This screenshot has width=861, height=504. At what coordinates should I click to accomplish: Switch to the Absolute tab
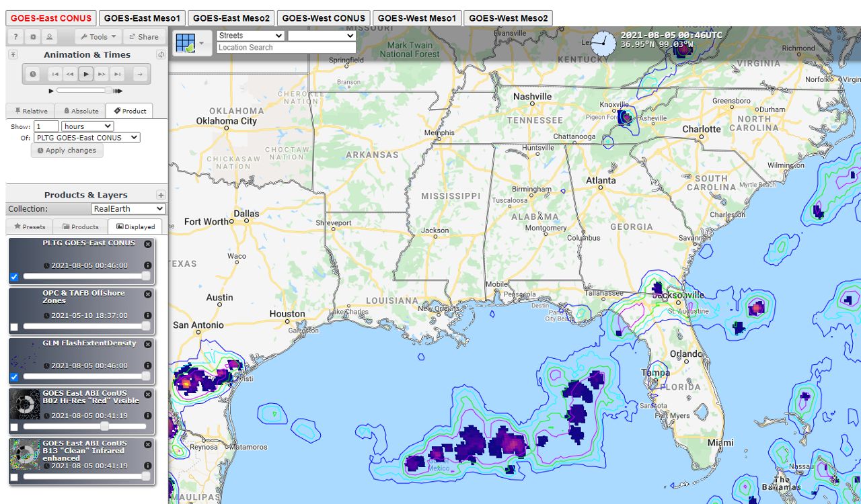81,111
